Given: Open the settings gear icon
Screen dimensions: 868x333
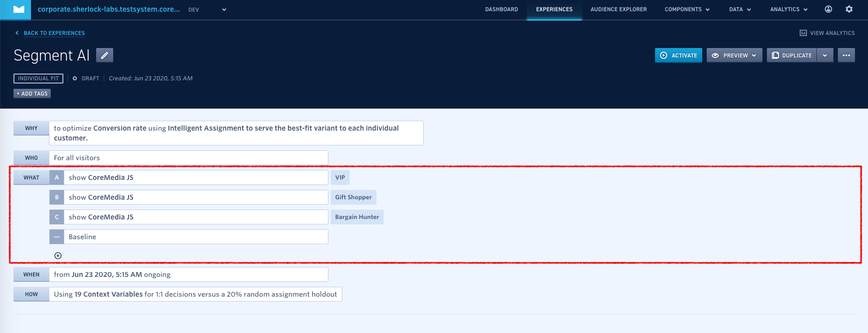Looking at the screenshot, I should point(849,9).
